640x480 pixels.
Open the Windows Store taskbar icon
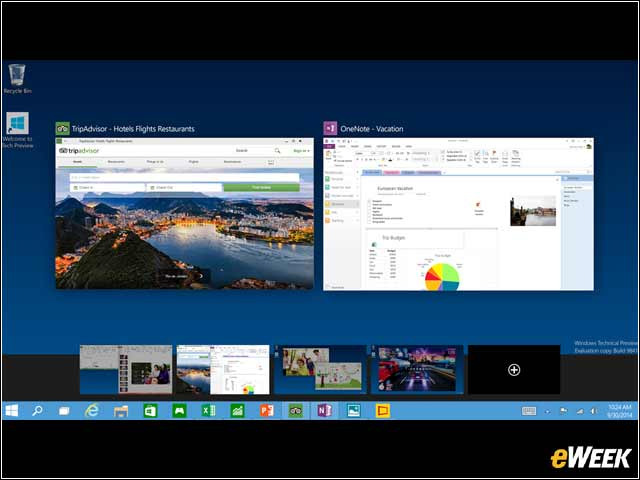(x=150, y=411)
